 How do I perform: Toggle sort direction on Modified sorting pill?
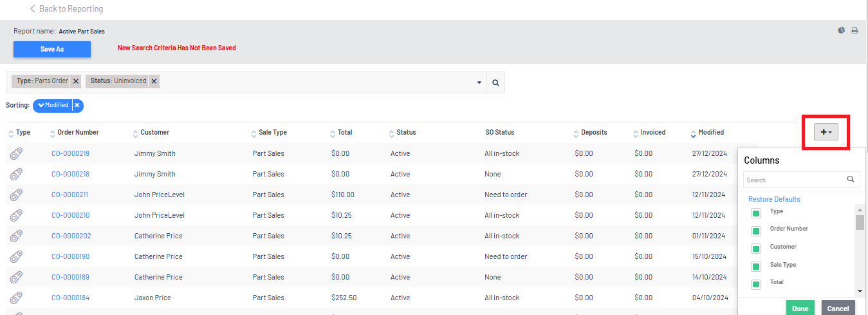pos(53,105)
